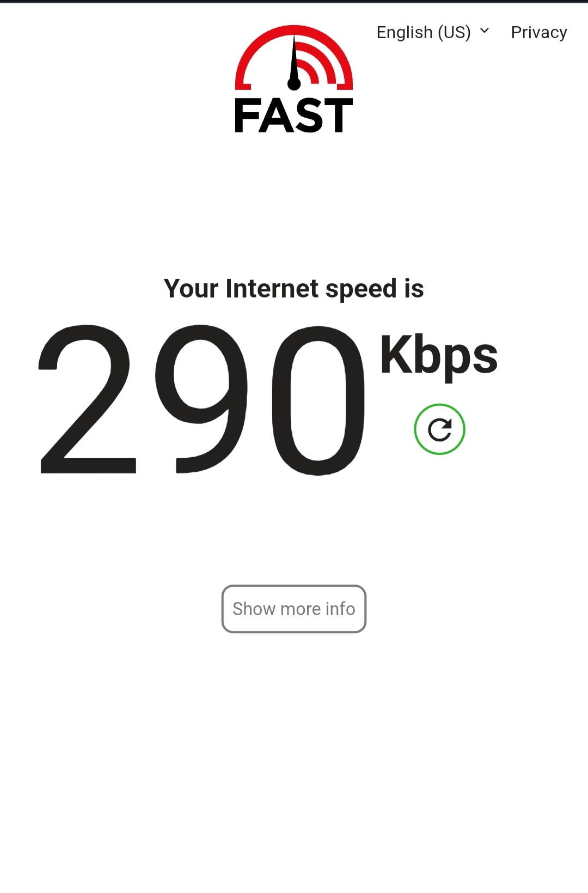
Task: Click the green restart speed test icon
Action: click(x=439, y=429)
